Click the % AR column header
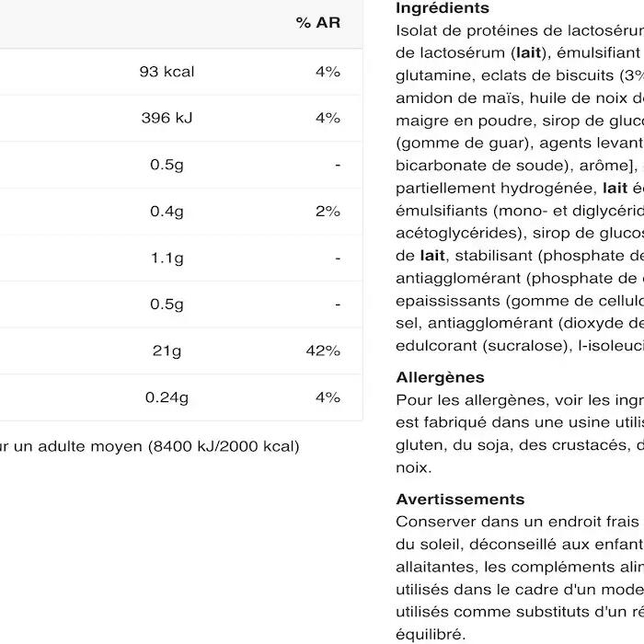644x644 pixels. 318,23
